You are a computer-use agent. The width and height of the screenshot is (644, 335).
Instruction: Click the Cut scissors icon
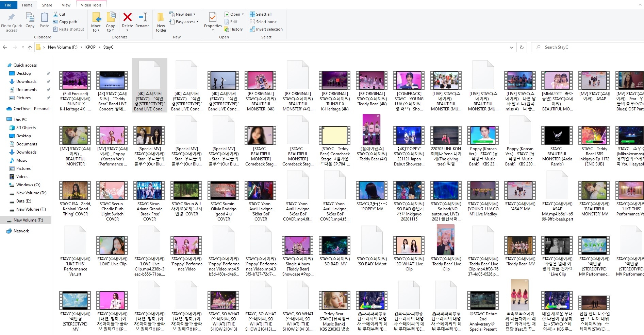[55, 14]
